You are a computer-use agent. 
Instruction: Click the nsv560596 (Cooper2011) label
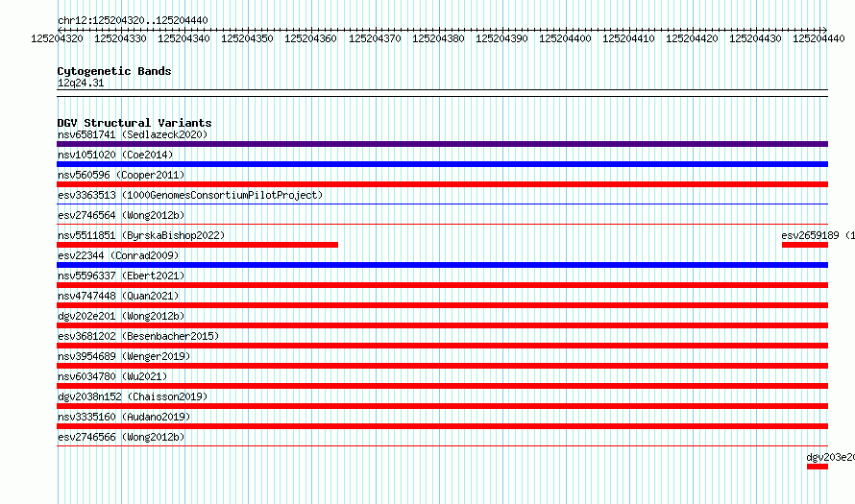click(121, 175)
